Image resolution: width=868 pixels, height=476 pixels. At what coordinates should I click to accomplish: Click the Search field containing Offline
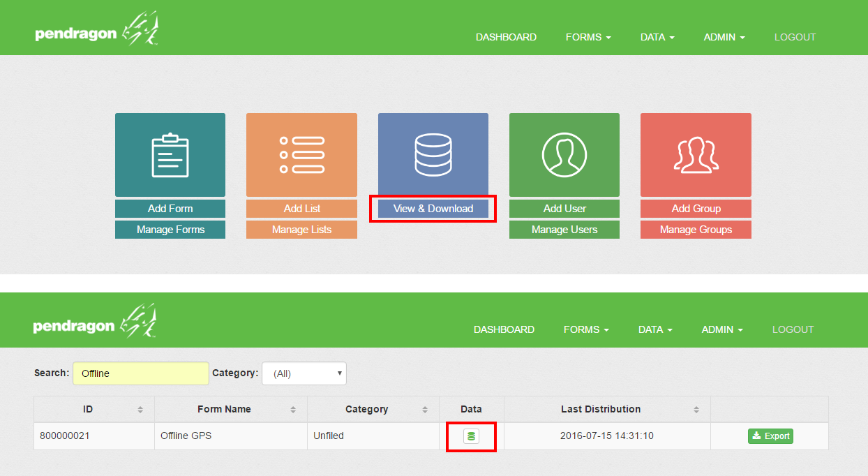141,373
